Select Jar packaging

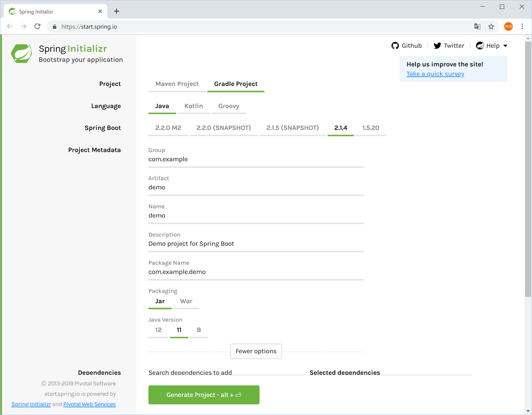pyautogui.click(x=160, y=301)
